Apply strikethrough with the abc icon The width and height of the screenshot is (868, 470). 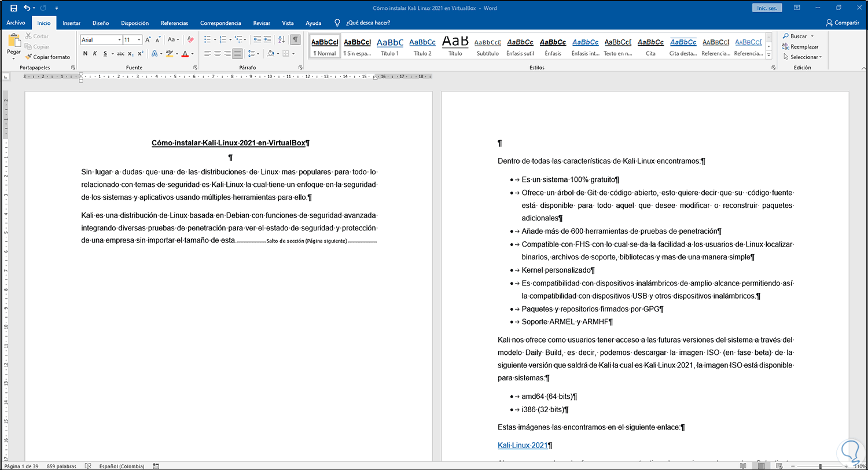point(120,54)
